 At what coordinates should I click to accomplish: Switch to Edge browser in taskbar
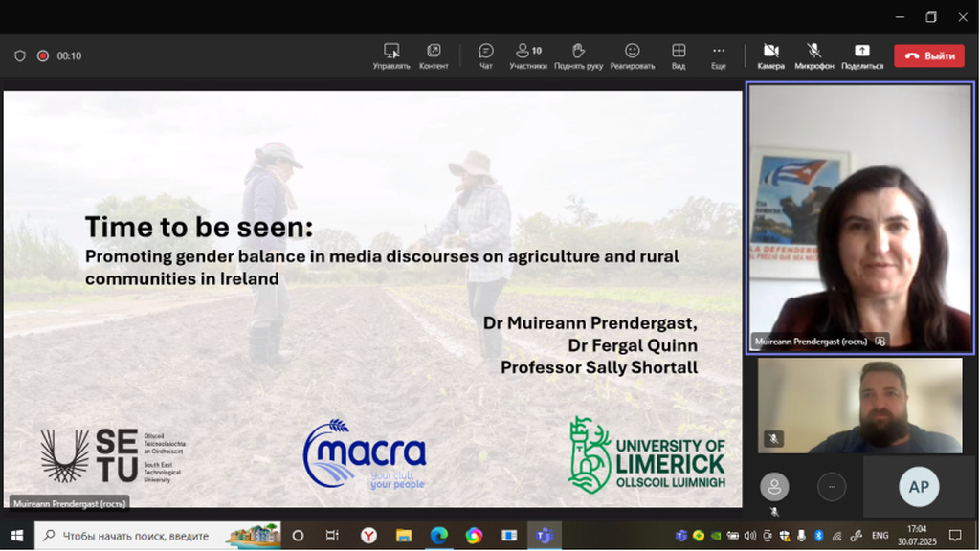tap(438, 536)
